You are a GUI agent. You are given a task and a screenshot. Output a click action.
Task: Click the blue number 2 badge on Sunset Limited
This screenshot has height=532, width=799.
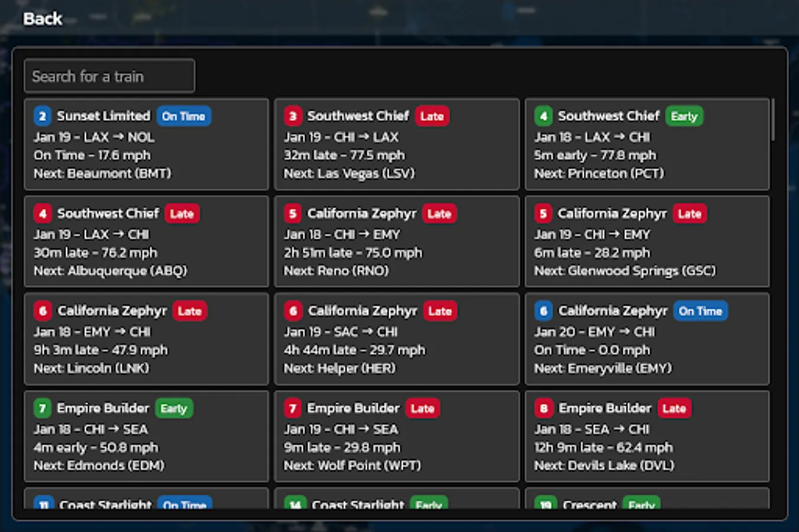point(42,116)
